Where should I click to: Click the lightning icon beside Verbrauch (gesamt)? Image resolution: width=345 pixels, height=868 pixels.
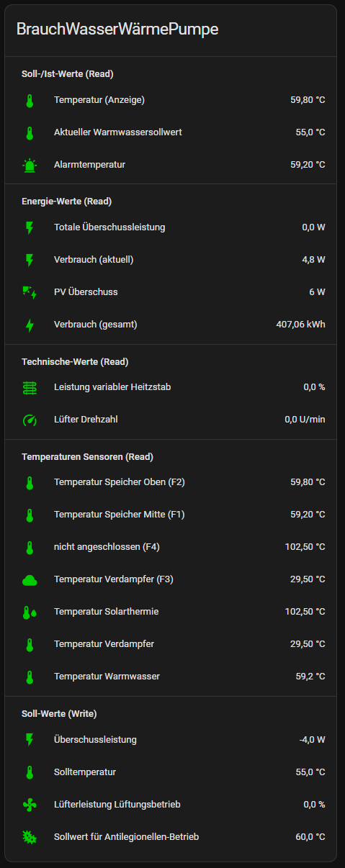pos(30,325)
